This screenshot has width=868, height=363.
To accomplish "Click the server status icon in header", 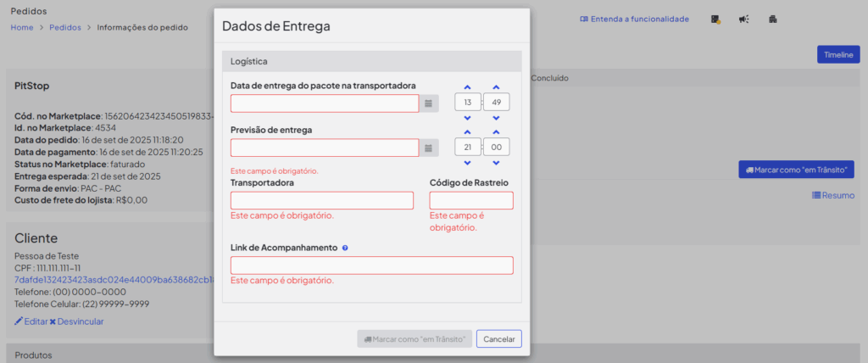I will pos(715,20).
